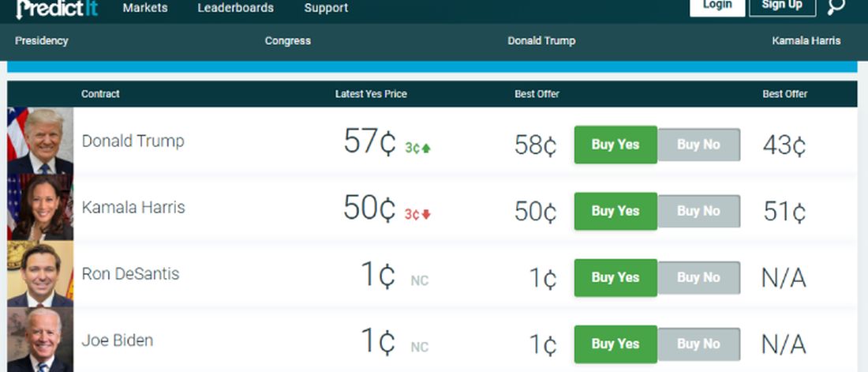The height and width of the screenshot is (372, 868).
Task: Click Trump's latest yes price 57¢
Action: [x=370, y=142]
